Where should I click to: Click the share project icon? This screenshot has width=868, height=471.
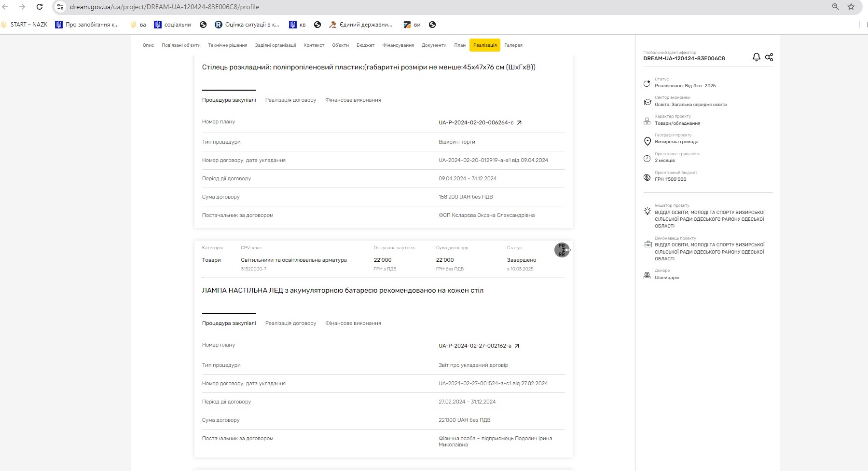coord(769,57)
